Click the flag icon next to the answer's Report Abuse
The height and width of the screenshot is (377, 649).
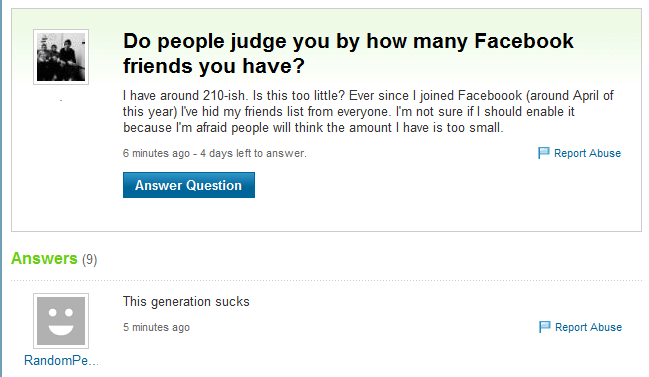[x=544, y=327]
